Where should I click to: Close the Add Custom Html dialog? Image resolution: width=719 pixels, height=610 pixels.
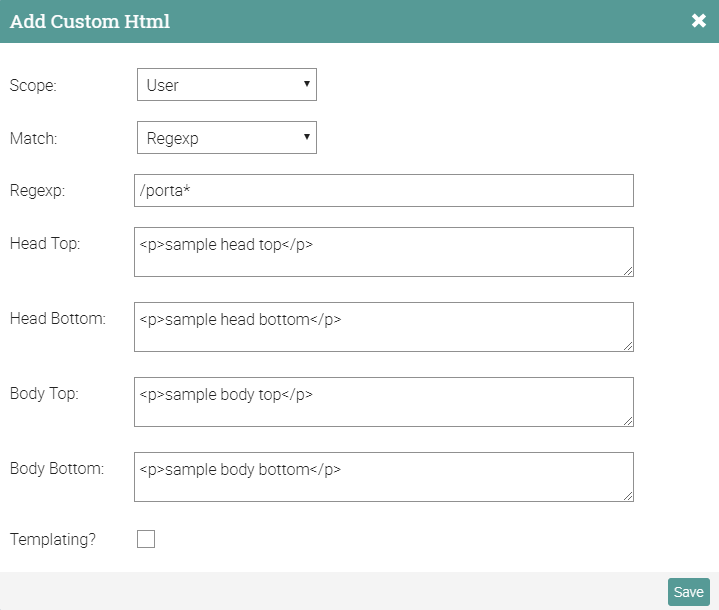coord(699,21)
